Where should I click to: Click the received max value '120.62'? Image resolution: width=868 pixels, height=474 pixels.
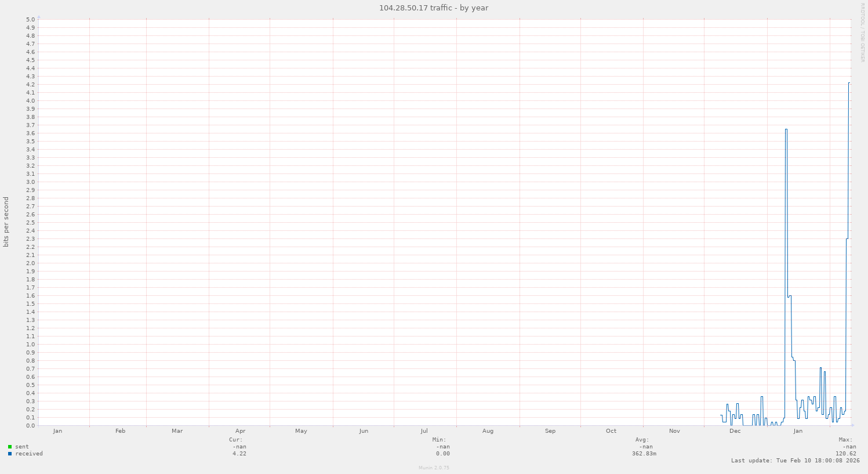845,454
